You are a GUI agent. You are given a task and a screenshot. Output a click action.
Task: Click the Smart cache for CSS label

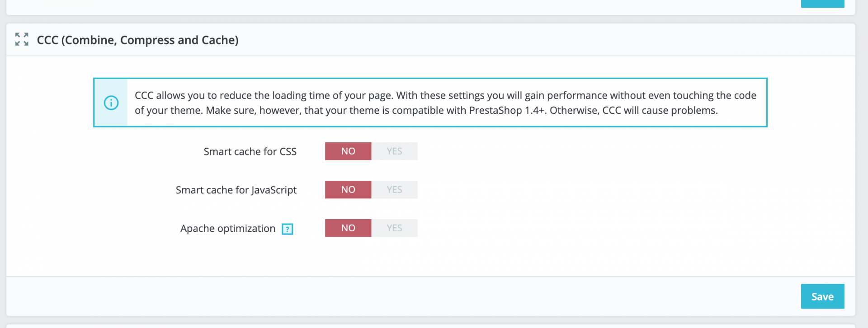coord(250,151)
